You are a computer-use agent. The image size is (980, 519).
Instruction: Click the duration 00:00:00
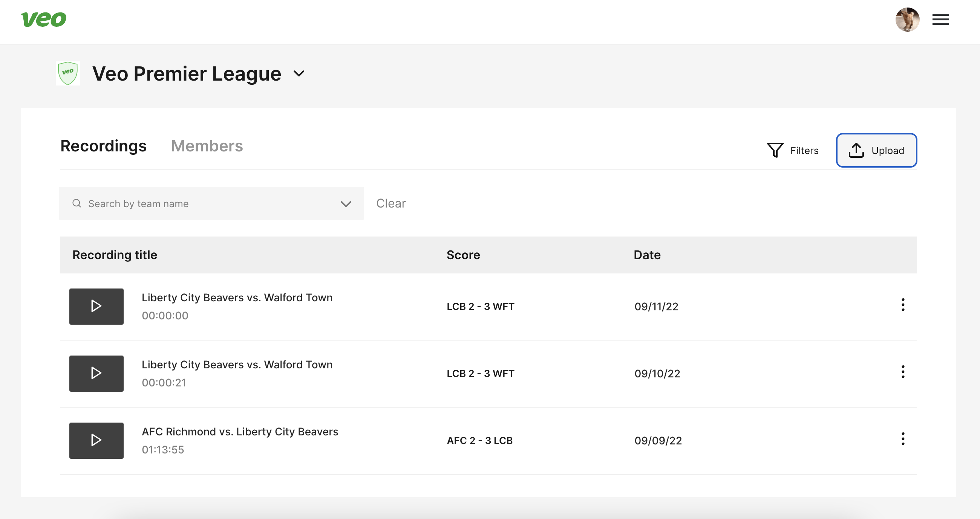[x=165, y=316]
